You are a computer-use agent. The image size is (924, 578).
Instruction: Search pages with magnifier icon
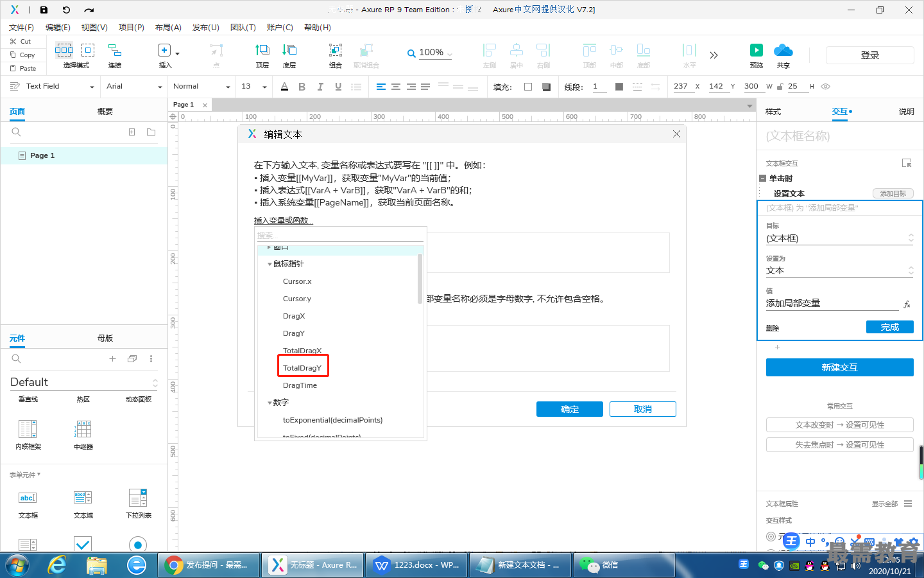[x=17, y=132]
